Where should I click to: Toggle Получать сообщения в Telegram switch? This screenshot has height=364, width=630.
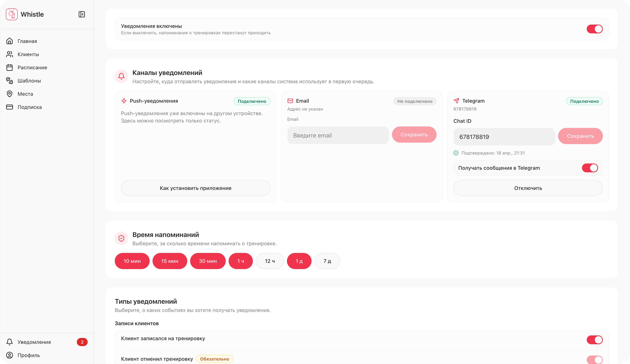590,168
